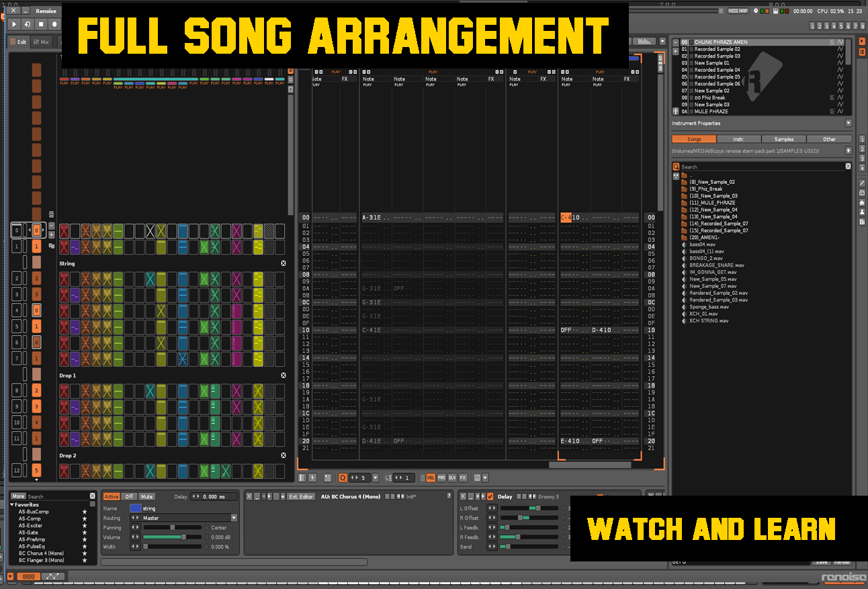The image size is (868, 589).
Task: Click the orange search icon in disk browser
Action: [x=676, y=167]
